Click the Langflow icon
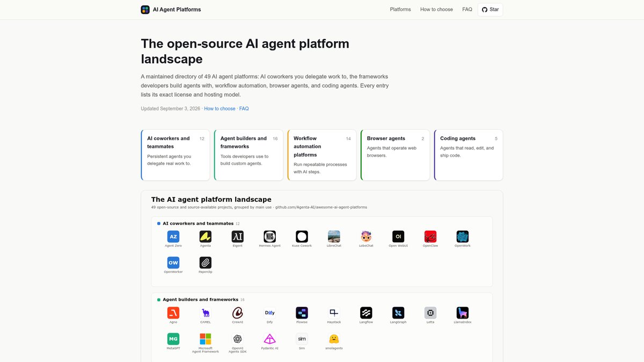This screenshot has height=362, width=644. (367, 313)
